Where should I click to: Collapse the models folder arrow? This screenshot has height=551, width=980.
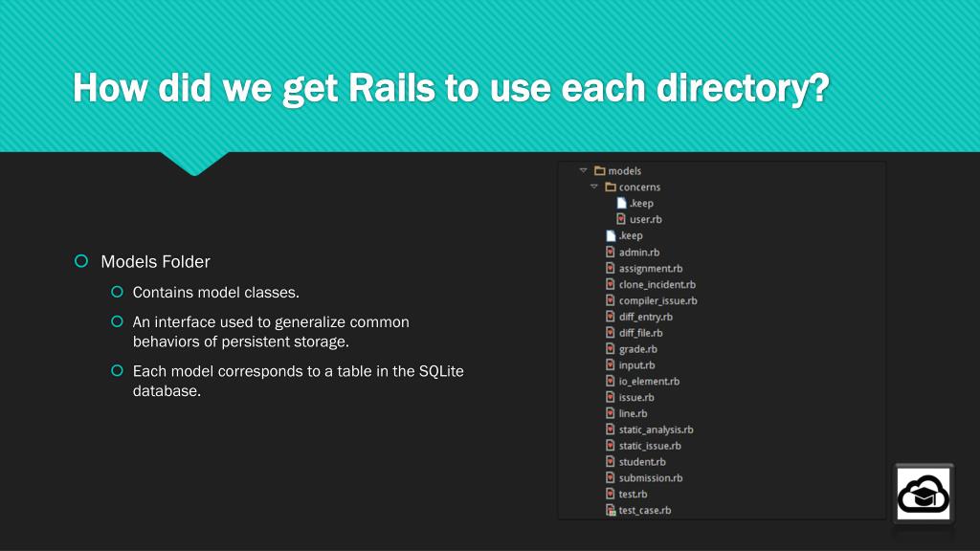(x=583, y=170)
